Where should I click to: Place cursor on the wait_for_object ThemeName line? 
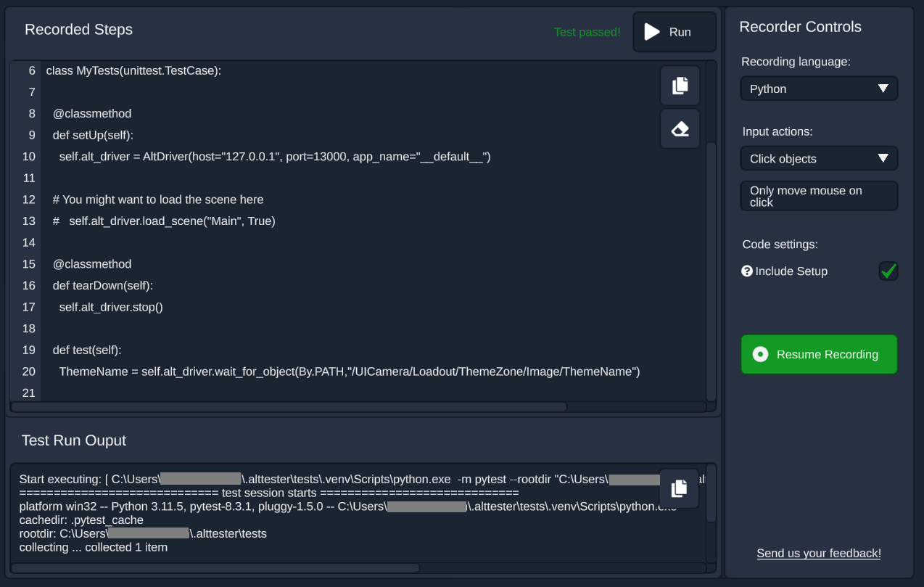[x=349, y=372]
